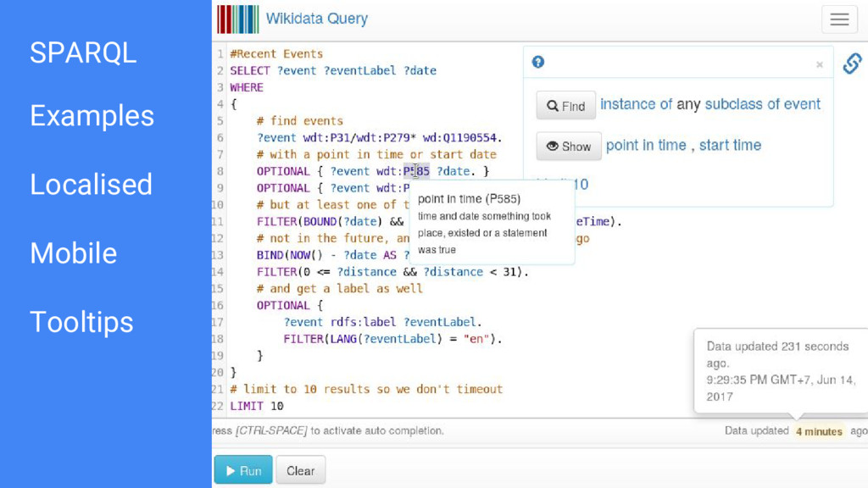Click the Show button
The height and width of the screenshot is (488, 868).
point(569,146)
